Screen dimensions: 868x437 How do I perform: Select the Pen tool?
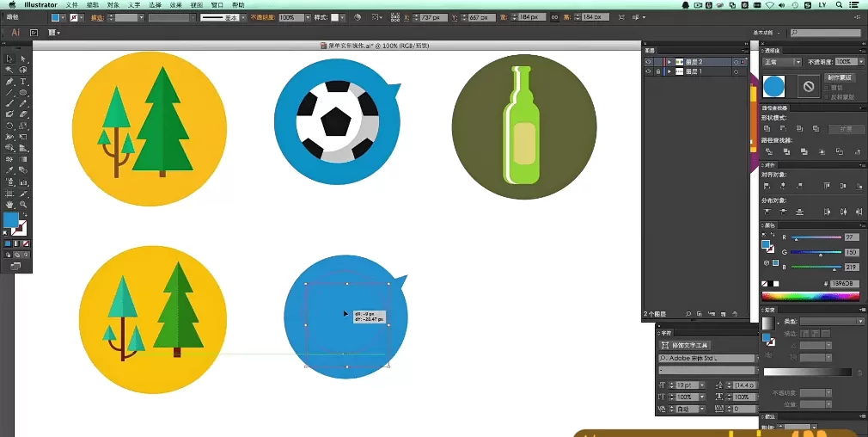tap(9, 82)
